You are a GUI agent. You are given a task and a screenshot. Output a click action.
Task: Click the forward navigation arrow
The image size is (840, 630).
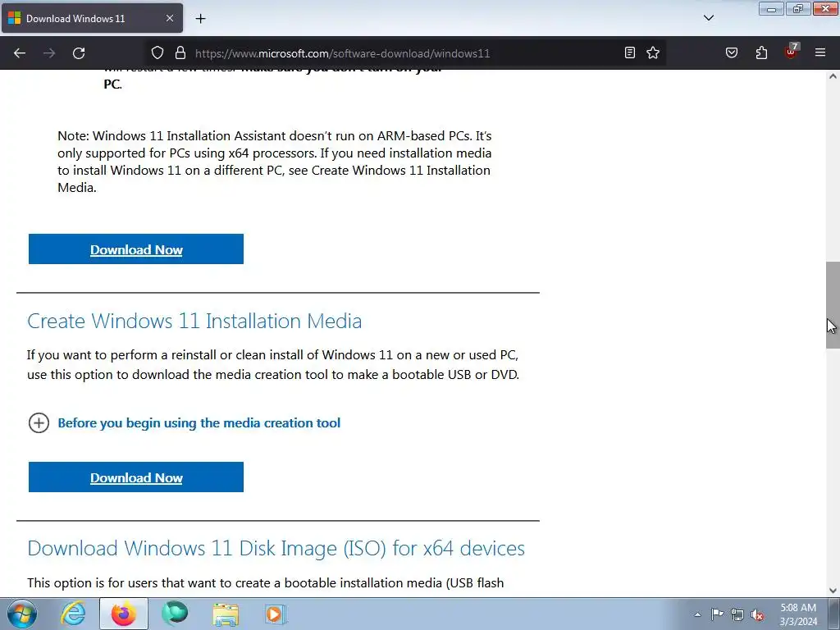[x=49, y=53]
